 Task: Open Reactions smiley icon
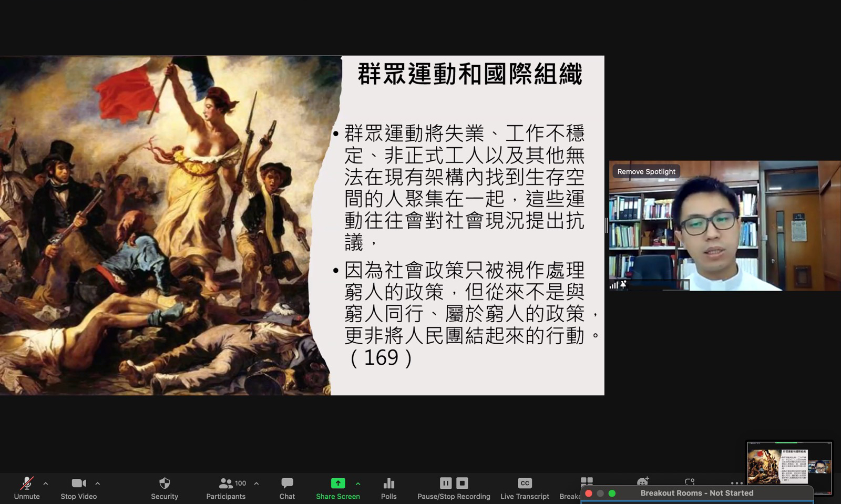[643, 481]
